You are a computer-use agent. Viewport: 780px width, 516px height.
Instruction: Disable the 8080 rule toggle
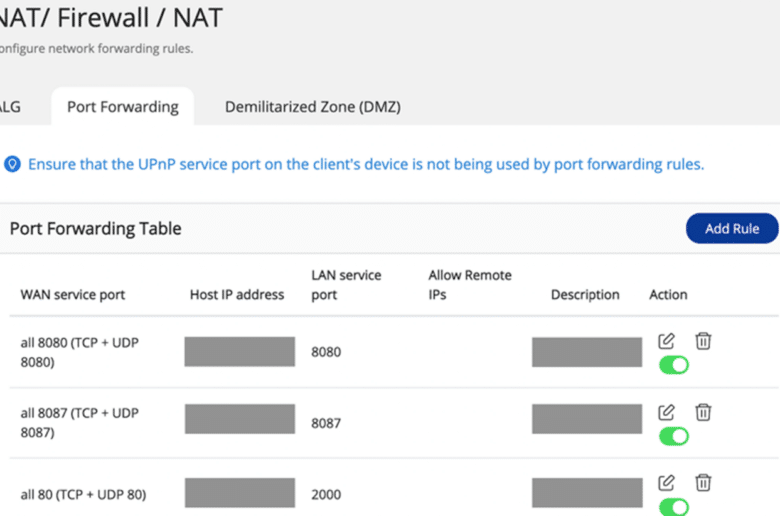pos(674,365)
